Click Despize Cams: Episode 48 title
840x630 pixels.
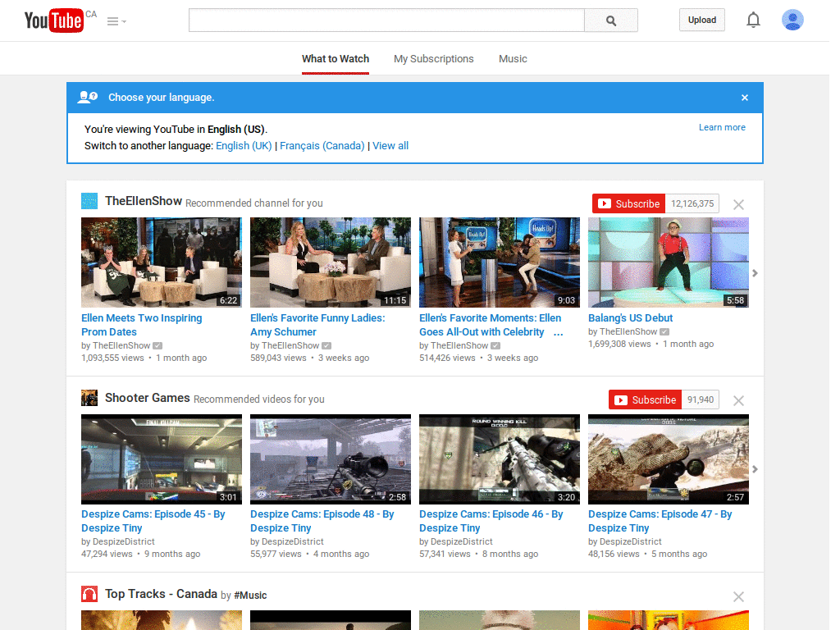click(x=322, y=521)
